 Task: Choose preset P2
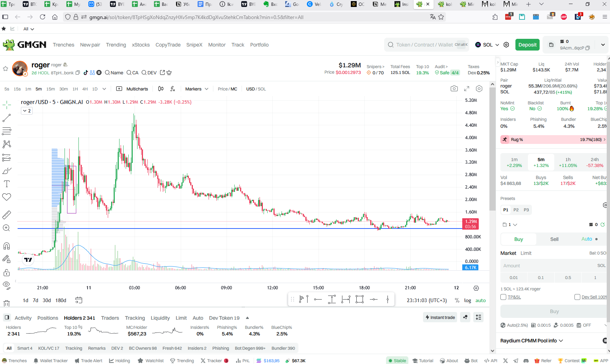516,210
